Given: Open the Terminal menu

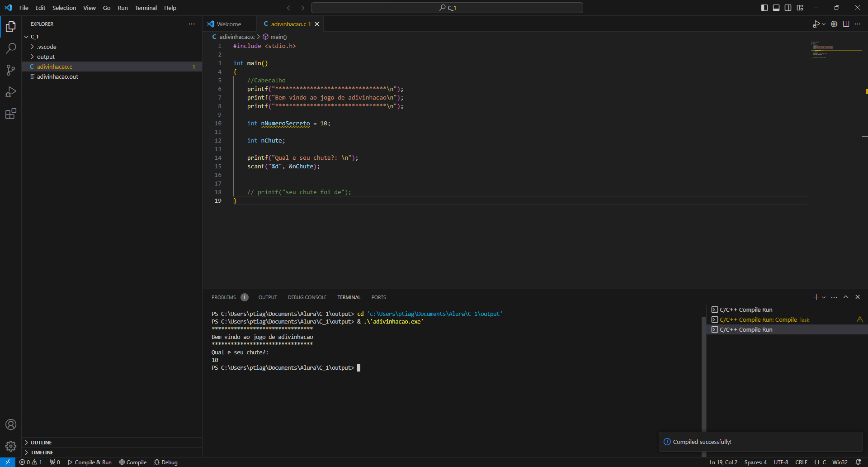Looking at the screenshot, I should pos(146,8).
